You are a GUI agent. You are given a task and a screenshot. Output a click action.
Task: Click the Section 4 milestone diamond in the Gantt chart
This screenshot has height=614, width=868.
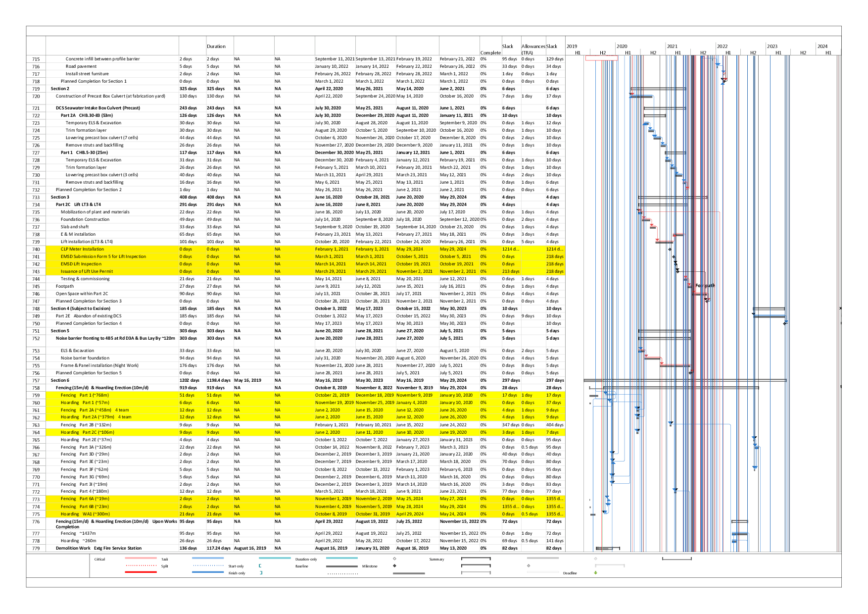click(785, 323)
